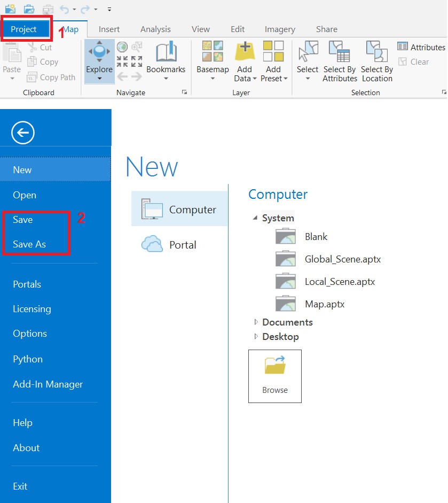The width and height of the screenshot is (448, 503).
Task: Click the Select tool icon
Action: 307,52
